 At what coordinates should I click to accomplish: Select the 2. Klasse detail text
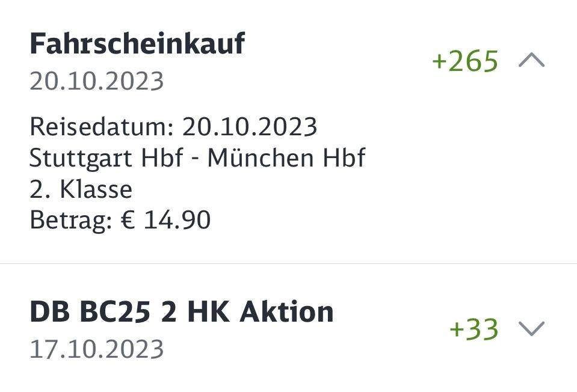[x=81, y=189]
